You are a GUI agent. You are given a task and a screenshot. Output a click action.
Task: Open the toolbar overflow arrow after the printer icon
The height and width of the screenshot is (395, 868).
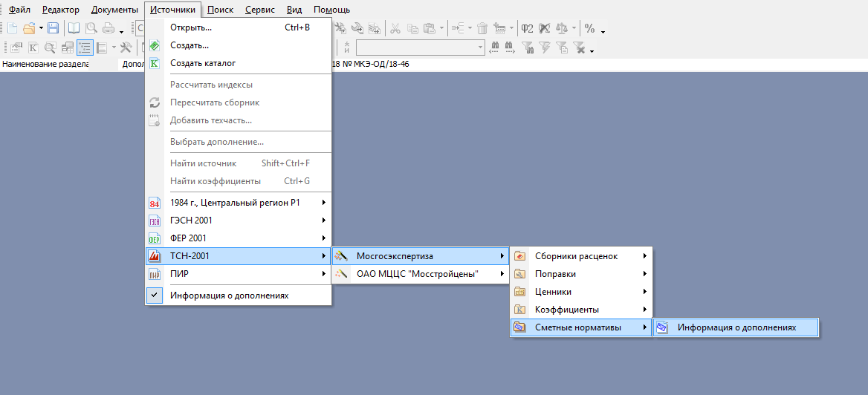coord(121,32)
